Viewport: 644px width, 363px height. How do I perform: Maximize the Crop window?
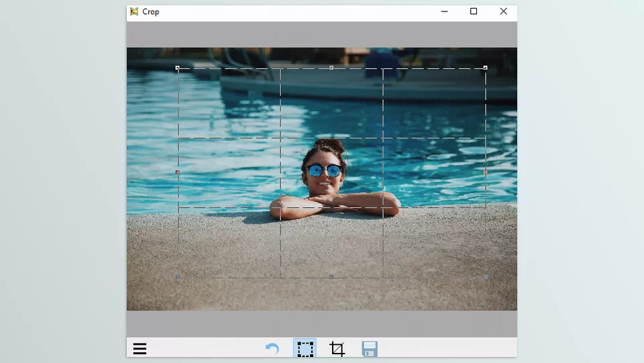474,11
